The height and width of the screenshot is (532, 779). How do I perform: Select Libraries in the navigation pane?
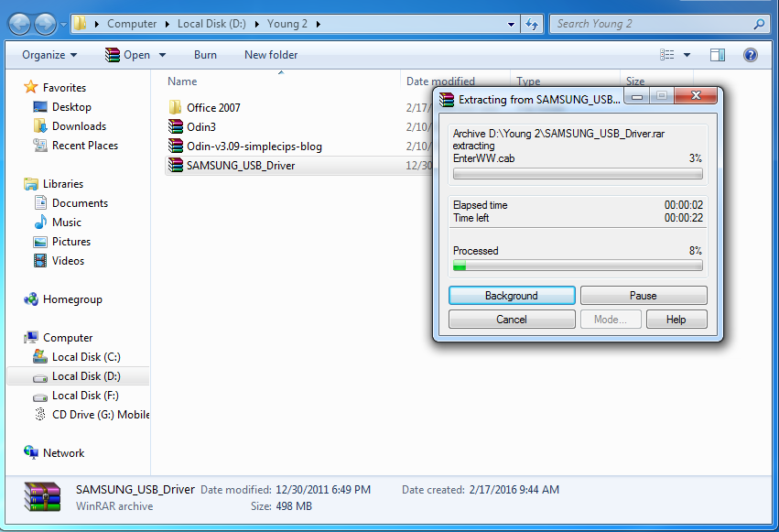63,184
